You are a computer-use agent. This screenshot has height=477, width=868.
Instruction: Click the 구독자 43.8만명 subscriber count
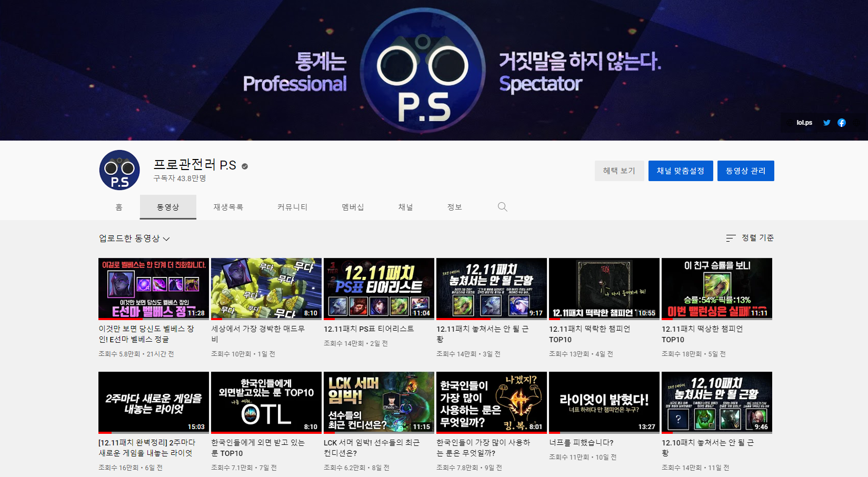tap(179, 178)
